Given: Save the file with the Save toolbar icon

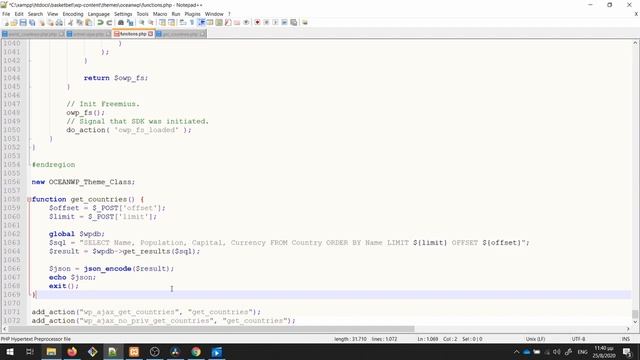Looking at the screenshot, I should pos(23,22).
